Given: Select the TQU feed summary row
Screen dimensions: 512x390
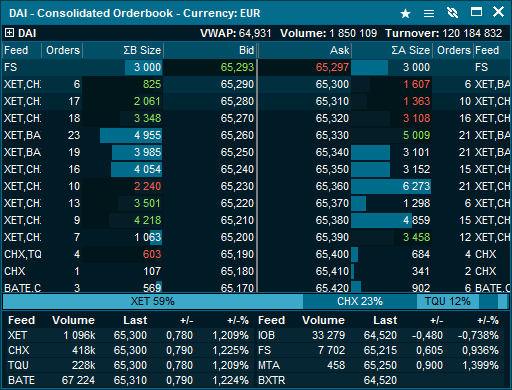Looking at the screenshot, I should [129, 365].
